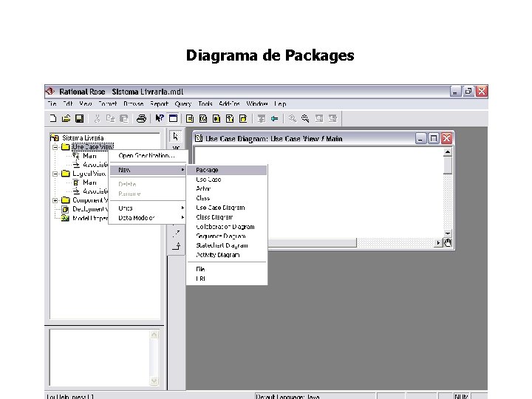
Task: Open the Data Modeler submenu entry
Action: tap(148, 218)
